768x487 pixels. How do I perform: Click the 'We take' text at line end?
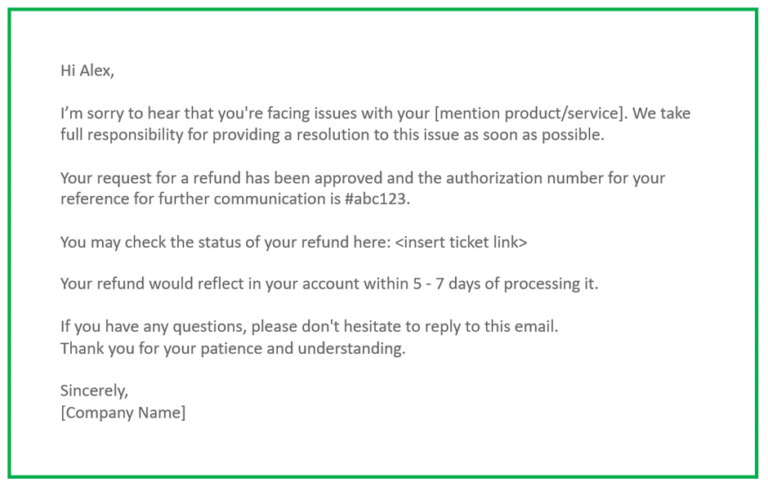point(661,114)
